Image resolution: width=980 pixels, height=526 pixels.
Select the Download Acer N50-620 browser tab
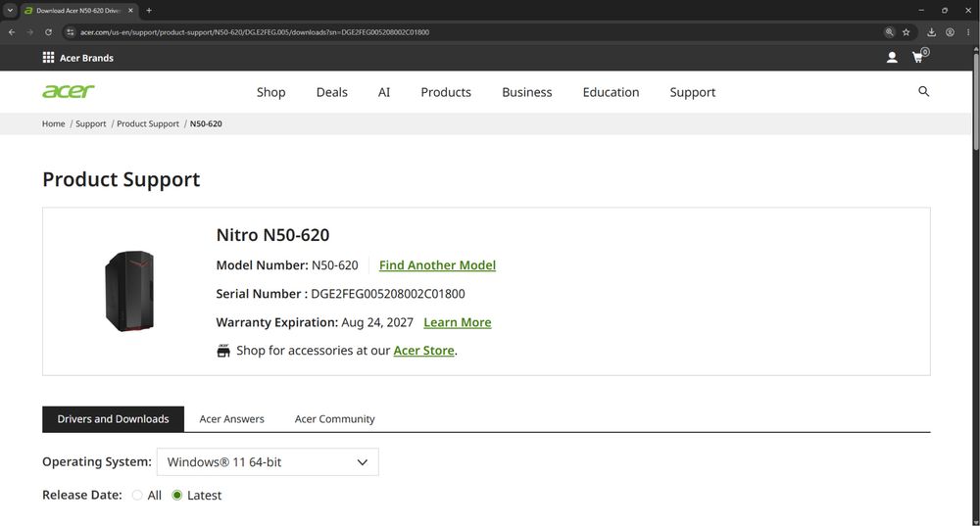click(x=77, y=11)
